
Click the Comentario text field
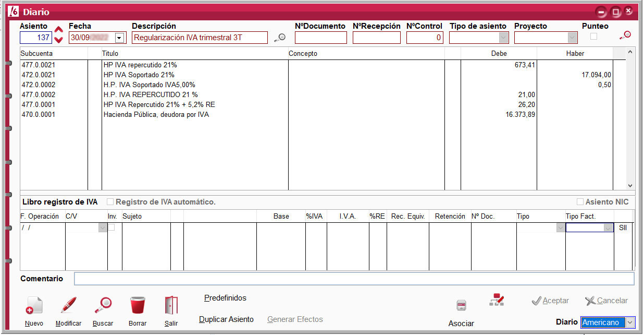(354, 279)
